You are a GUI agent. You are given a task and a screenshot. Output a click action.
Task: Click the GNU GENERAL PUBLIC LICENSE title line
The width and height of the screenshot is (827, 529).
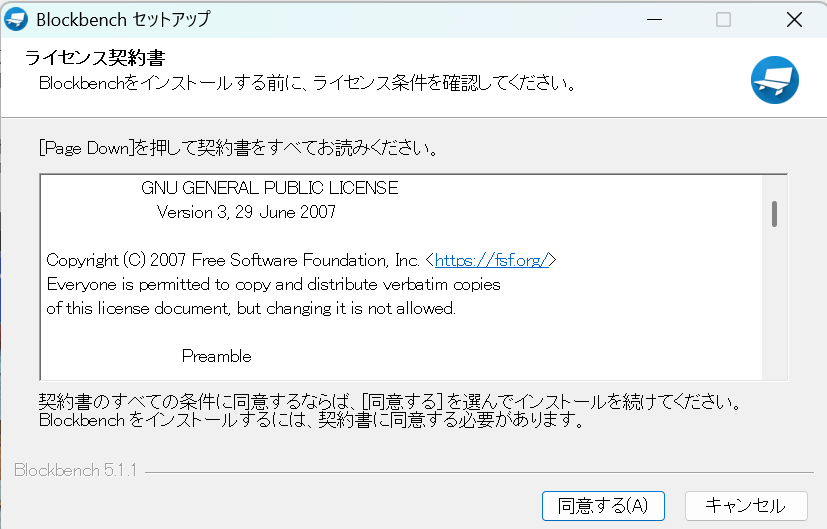pos(269,188)
